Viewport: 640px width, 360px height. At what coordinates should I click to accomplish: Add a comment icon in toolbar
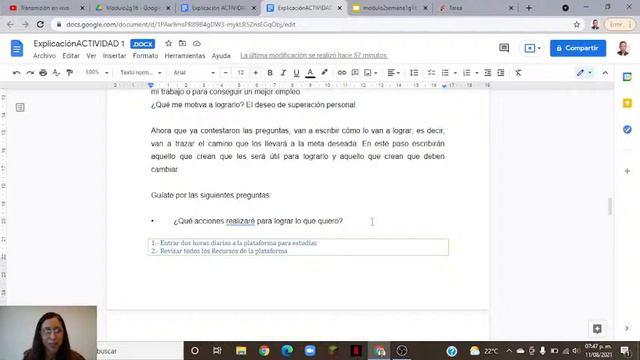click(355, 73)
